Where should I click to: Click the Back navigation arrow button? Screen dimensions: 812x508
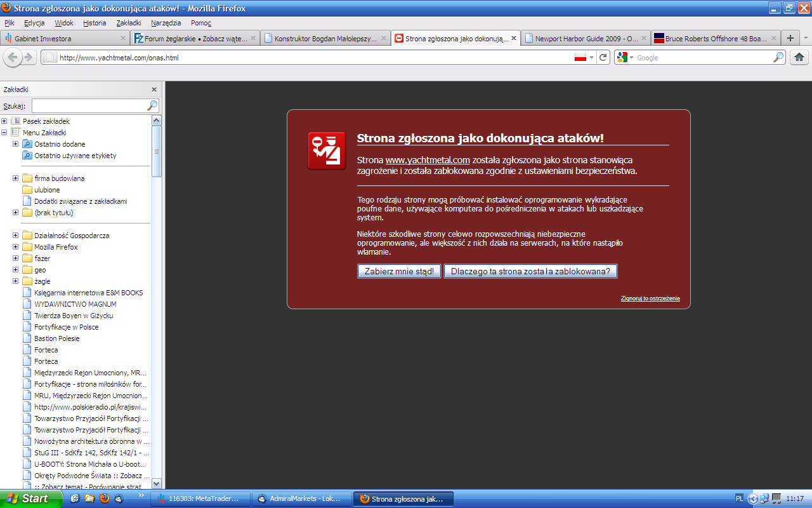tap(12, 57)
